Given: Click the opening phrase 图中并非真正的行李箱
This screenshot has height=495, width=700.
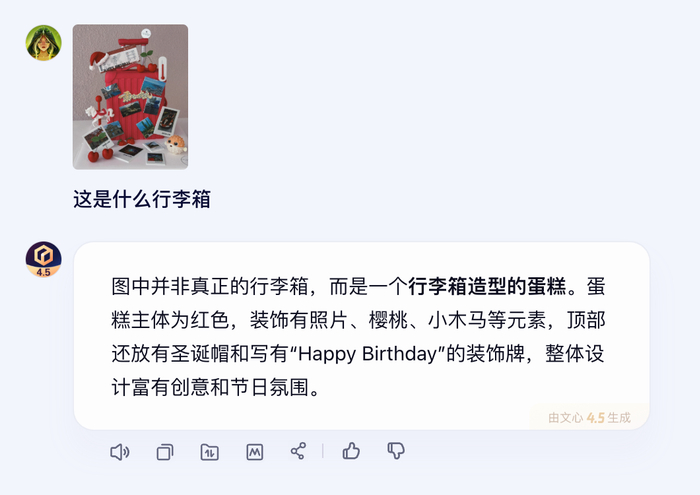Looking at the screenshot, I should pos(210,287).
